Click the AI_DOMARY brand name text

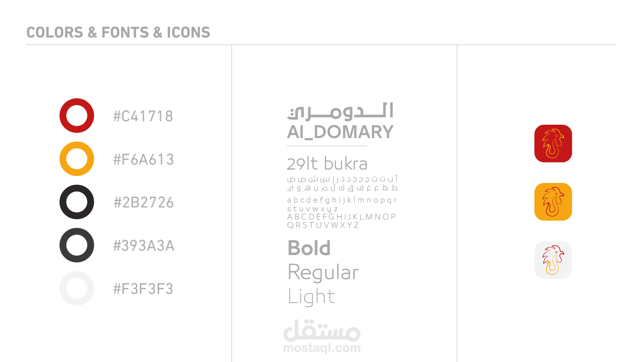(340, 132)
